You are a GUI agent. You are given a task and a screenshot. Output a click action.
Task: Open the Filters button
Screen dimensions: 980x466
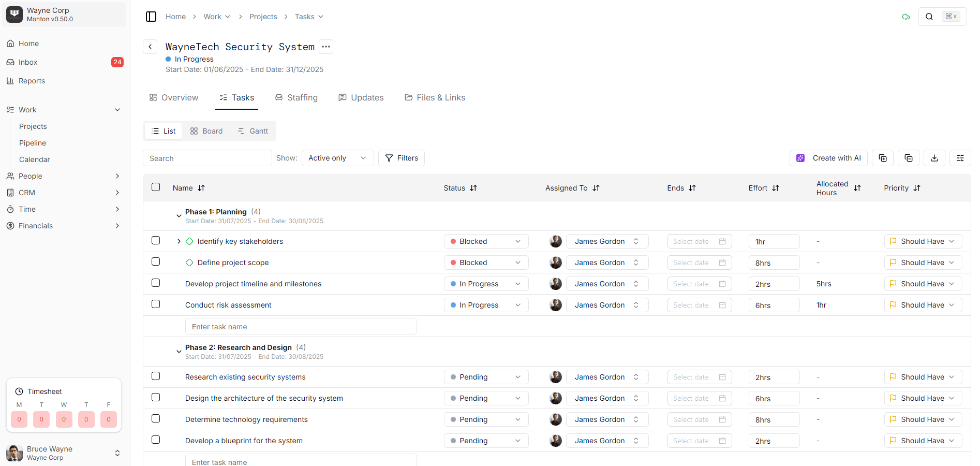coord(402,158)
